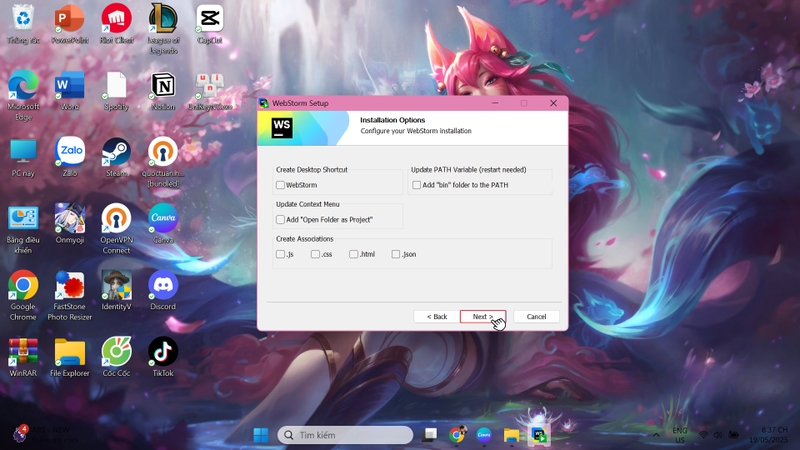Select the WinRAR desktop icon
Image resolution: width=800 pixels, height=450 pixels.
[x=23, y=357]
